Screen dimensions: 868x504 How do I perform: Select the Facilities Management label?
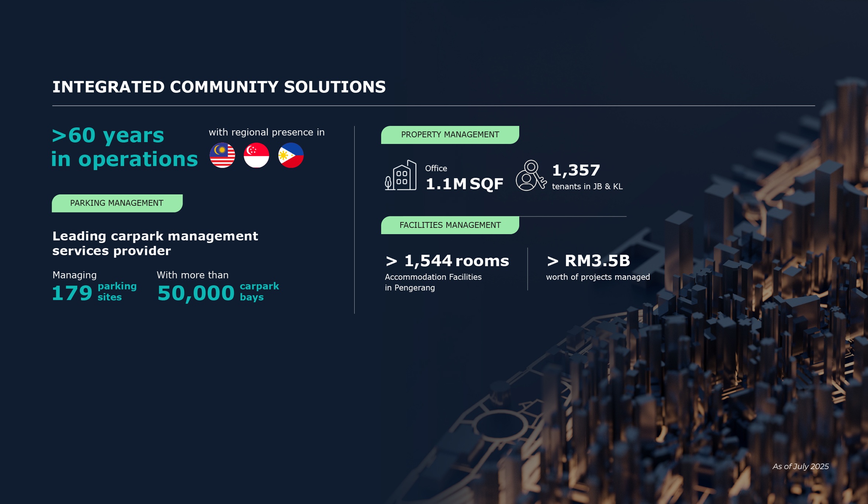(x=450, y=225)
